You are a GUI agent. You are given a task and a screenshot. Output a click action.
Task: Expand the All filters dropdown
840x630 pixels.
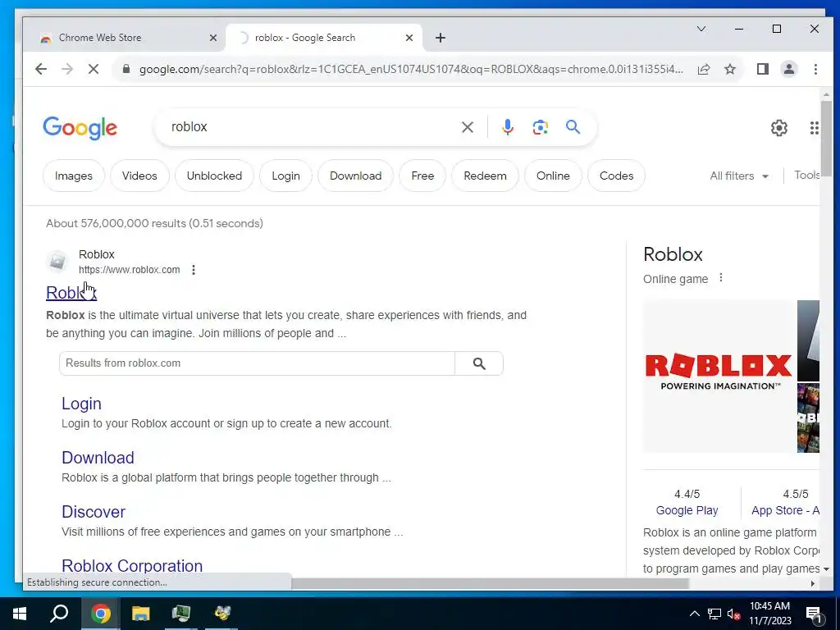[739, 176]
